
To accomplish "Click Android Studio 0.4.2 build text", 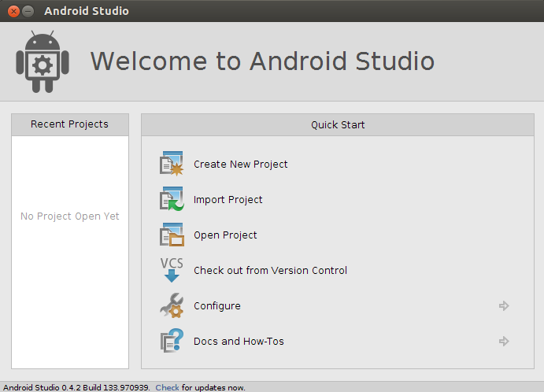I will [76, 387].
